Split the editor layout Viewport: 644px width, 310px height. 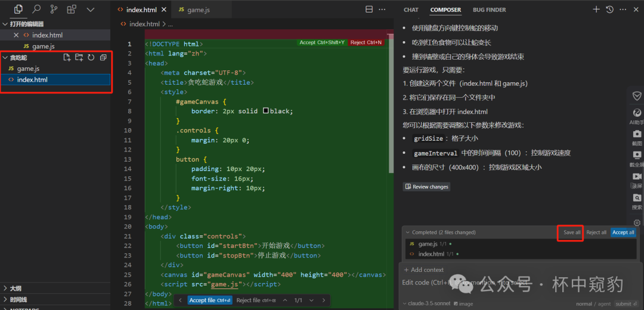pos(369,10)
